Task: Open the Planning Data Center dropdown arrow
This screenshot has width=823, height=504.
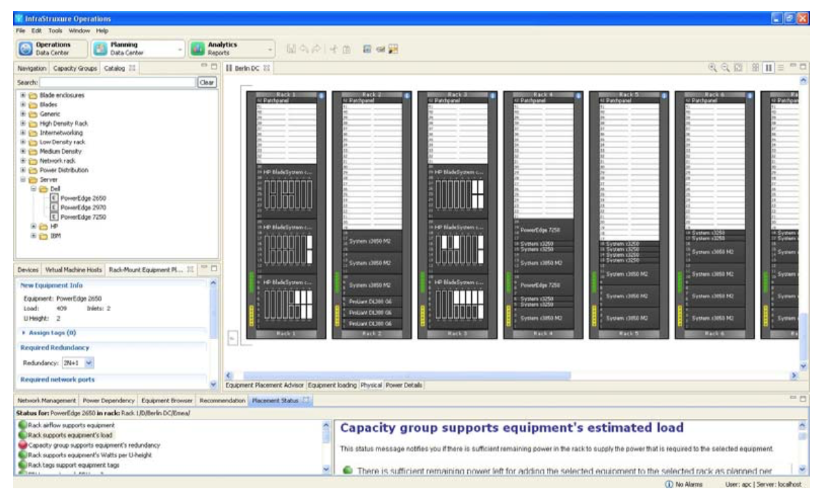Action: pyautogui.click(x=181, y=49)
